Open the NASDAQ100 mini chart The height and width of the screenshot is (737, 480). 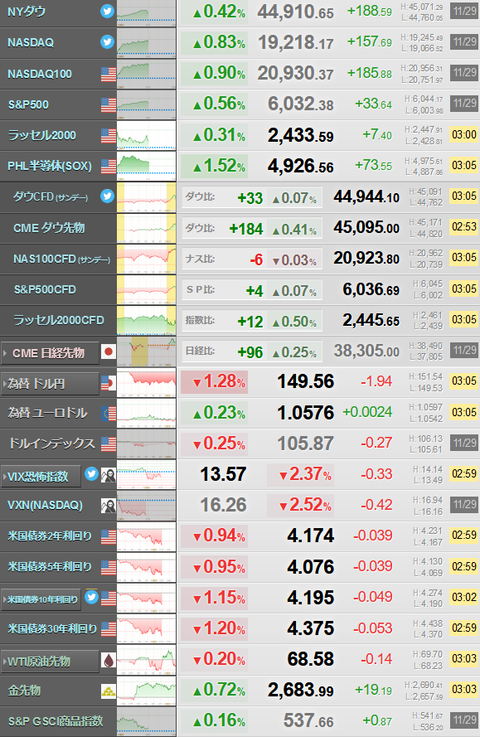(146, 74)
